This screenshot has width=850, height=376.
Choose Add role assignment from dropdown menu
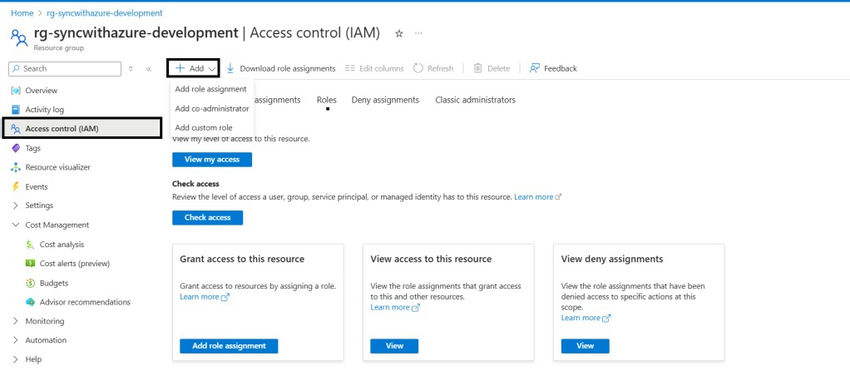pos(211,89)
